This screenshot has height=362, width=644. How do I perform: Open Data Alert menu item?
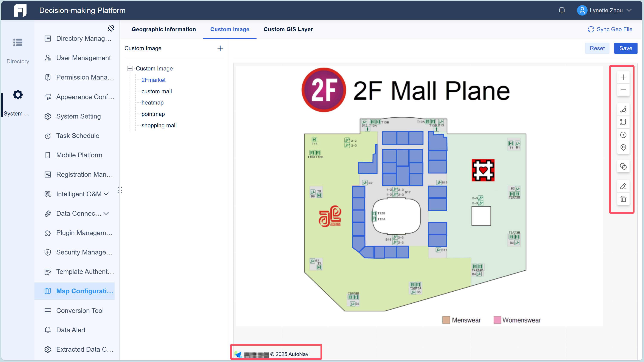pyautogui.click(x=75, y=330)
